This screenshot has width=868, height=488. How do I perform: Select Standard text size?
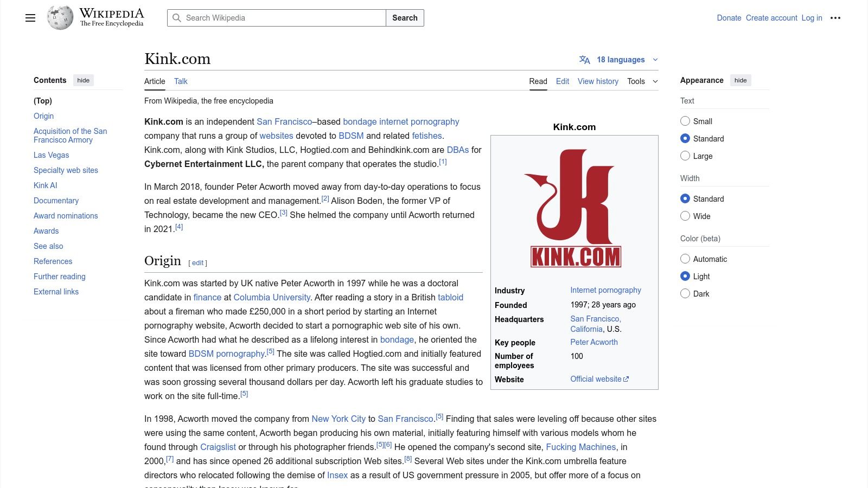click(685, 139)
